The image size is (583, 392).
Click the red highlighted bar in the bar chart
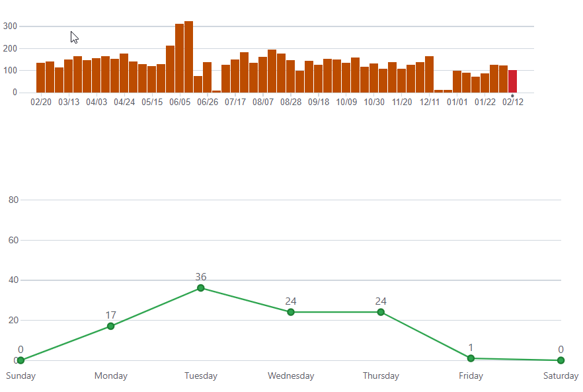pyautogui.click(x=512, y=81)
